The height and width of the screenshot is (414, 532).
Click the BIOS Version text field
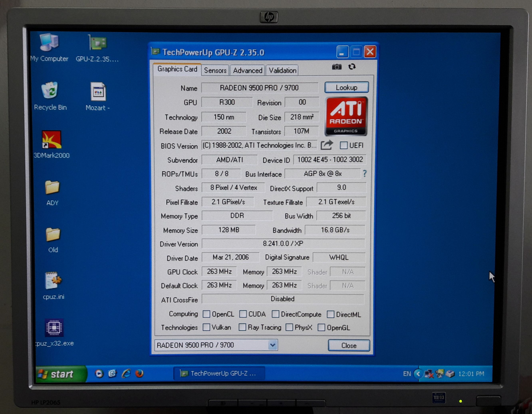tap(259, 145)
